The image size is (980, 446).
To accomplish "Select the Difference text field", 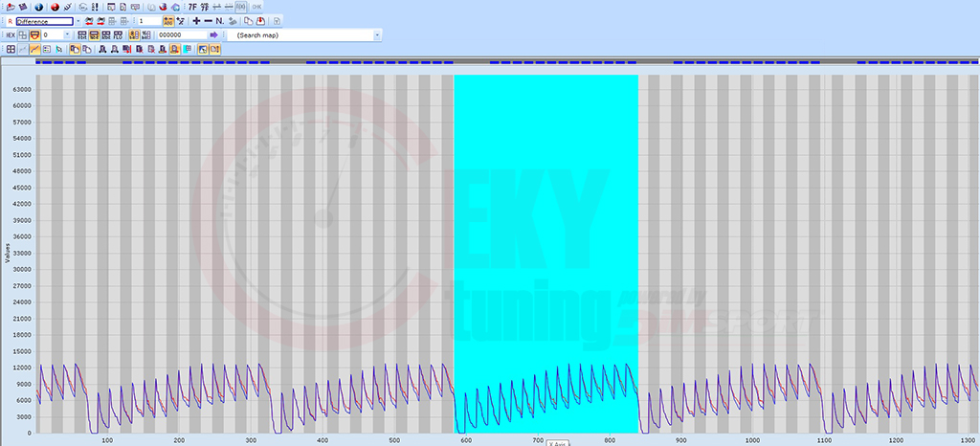I will (x=44, y=21).
